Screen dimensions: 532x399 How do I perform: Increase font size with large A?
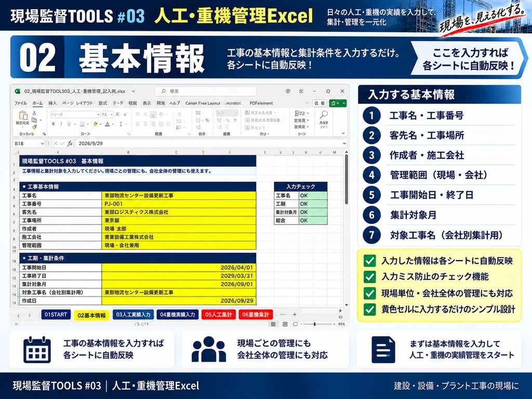[x=117, y=114]
